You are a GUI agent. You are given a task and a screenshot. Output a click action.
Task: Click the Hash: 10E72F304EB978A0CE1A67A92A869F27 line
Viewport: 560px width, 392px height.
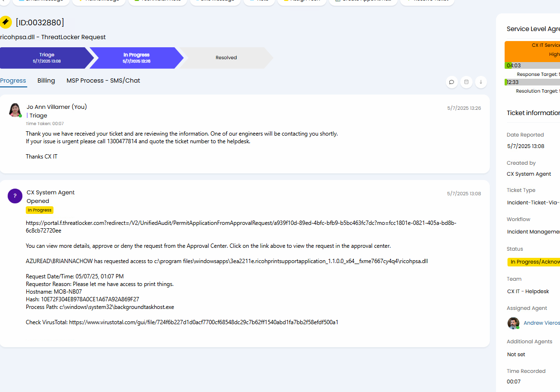[x=83, y=299]
